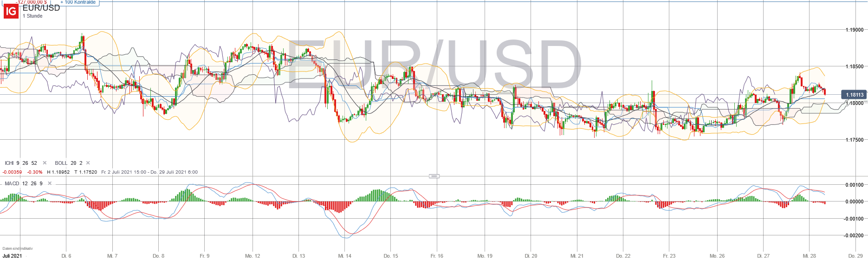Click the EUR/USD instrument title

tap(41, 8)
